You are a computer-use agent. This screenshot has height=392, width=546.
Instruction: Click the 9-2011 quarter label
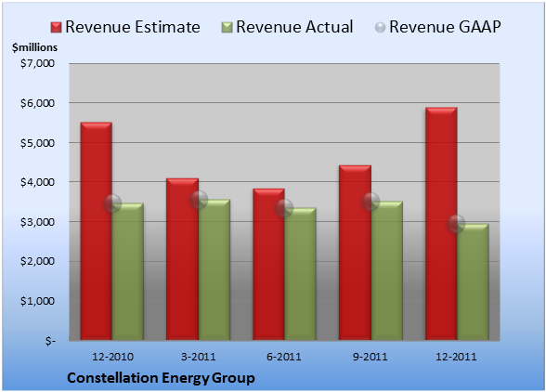[x=370, y=357]
